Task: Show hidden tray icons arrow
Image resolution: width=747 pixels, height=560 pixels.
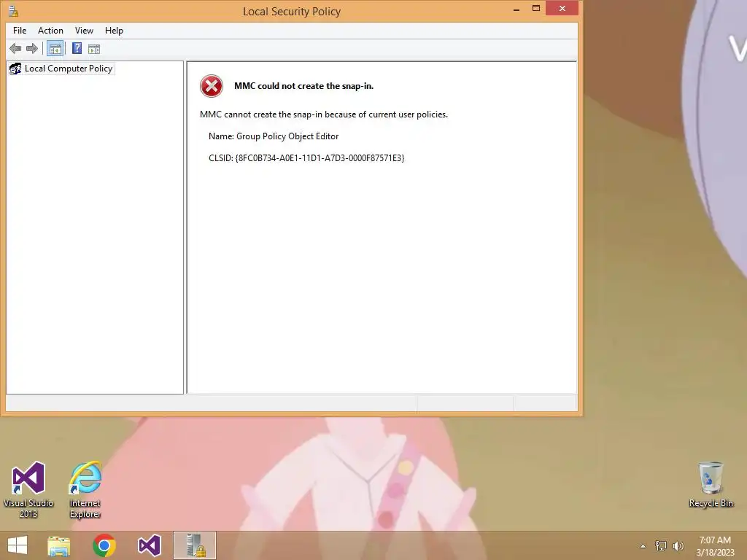Action: tap(643, 546)
